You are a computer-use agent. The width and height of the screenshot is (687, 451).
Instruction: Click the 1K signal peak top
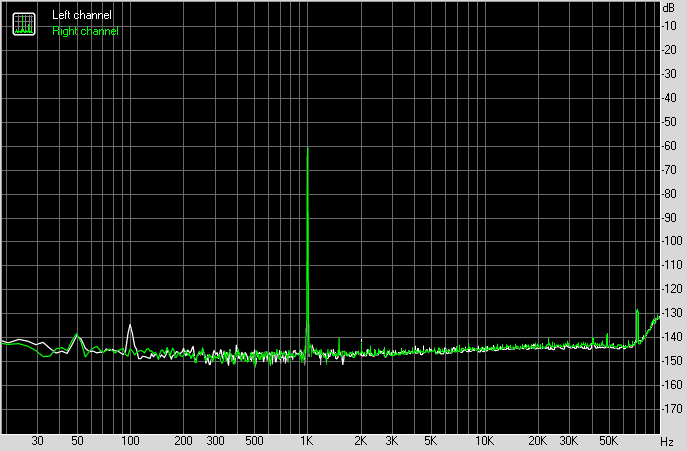click(x=307, y=149)
